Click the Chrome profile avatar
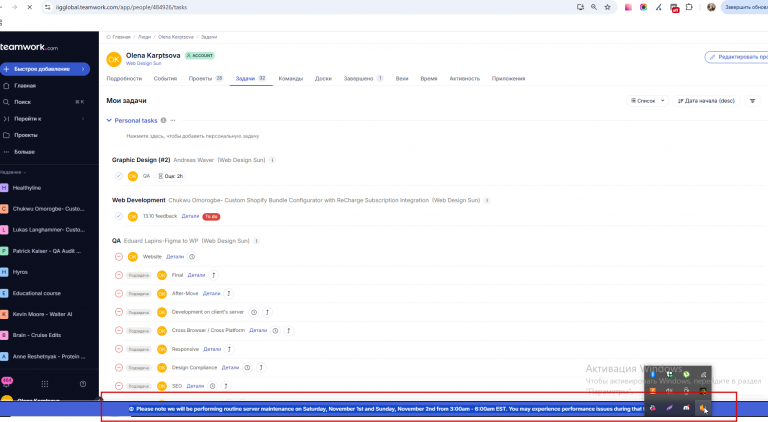The width and height of the screenshot is (768, 422). click(711, 7)
